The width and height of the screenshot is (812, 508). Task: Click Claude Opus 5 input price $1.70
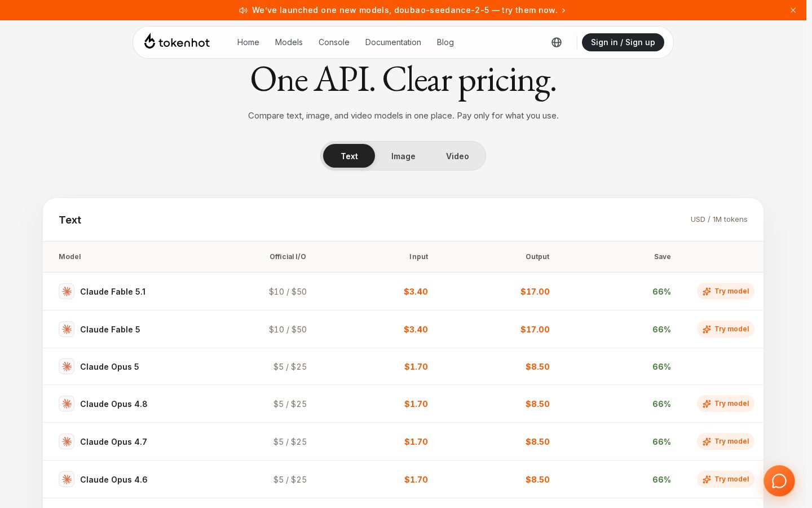click(x=416, y=367)
